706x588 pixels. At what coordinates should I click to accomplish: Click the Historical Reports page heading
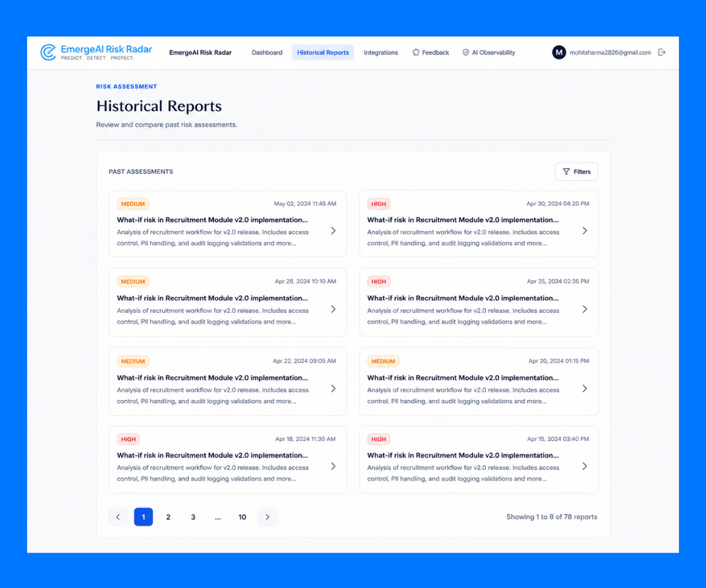pyautogui.click(x=159, y=106)
